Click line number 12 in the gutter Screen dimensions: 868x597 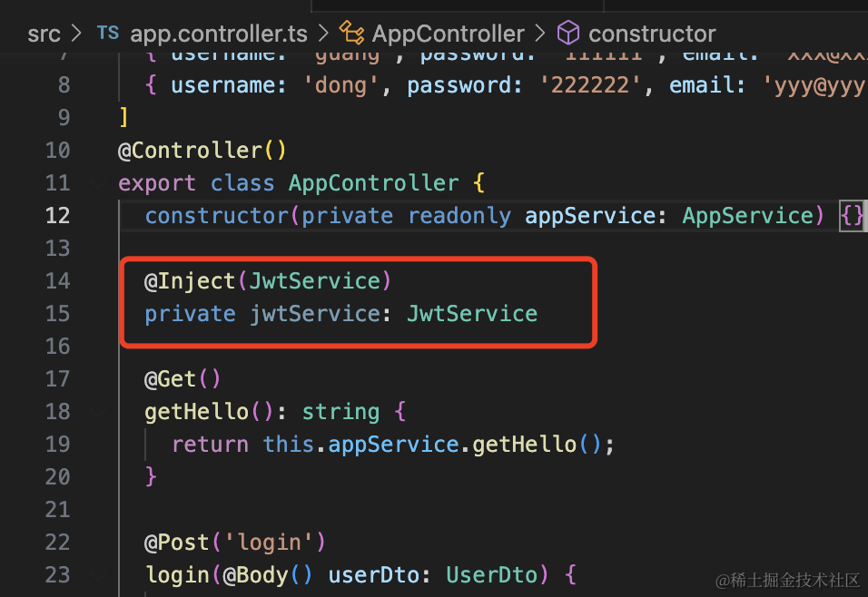[x=58, y=216]
